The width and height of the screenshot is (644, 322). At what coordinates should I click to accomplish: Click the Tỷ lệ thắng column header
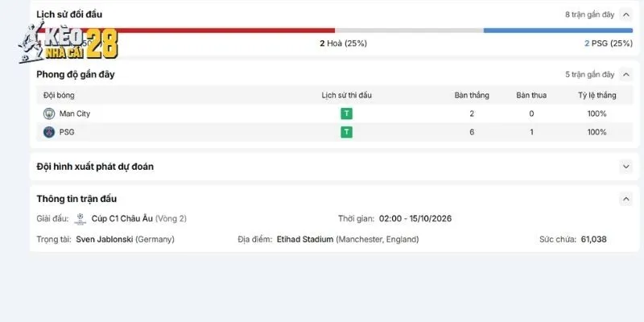[597, 95]
